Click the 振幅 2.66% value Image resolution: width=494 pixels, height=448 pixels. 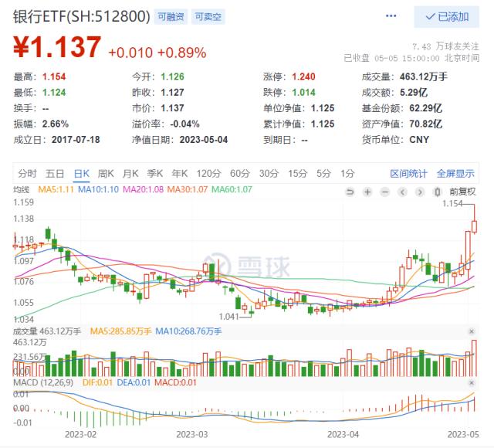point(55,124)
